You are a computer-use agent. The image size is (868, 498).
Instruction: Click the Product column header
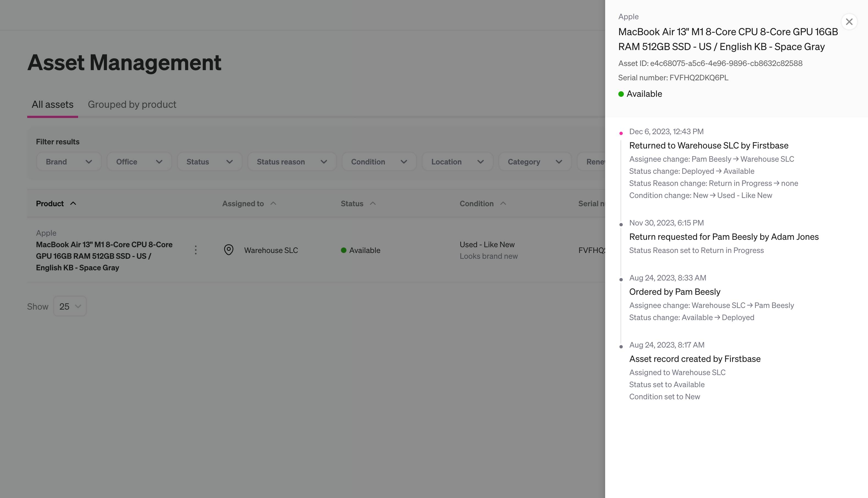(50, 203)
